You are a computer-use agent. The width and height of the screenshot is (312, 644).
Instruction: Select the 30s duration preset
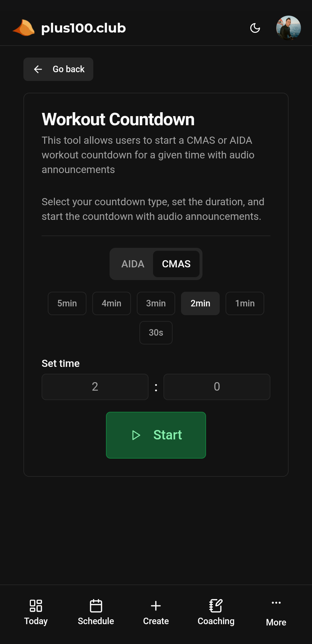tap(156, 332)
